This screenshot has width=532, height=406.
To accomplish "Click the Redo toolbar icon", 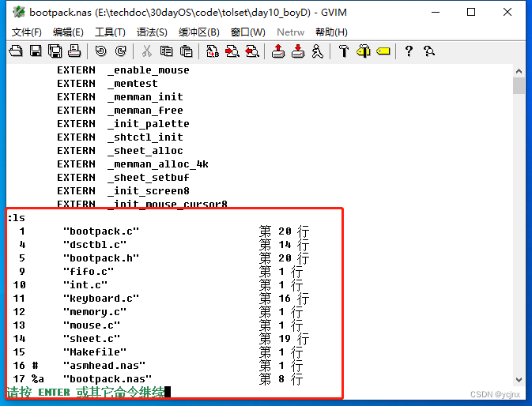I will click(120, 51).
